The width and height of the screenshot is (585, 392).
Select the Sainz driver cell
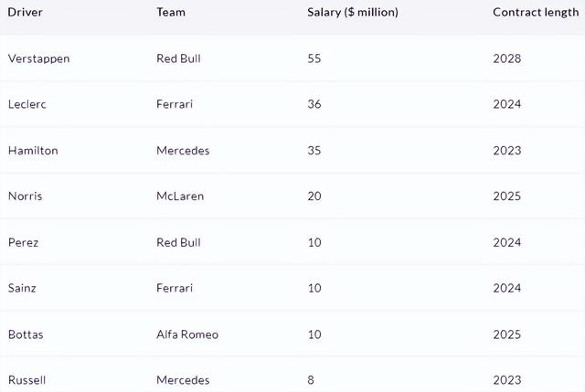(24, 288)
